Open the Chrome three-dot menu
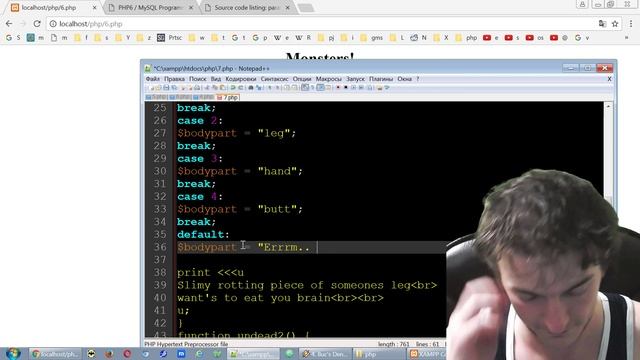This screenshot has height=360, width=640. click(631, 24)
